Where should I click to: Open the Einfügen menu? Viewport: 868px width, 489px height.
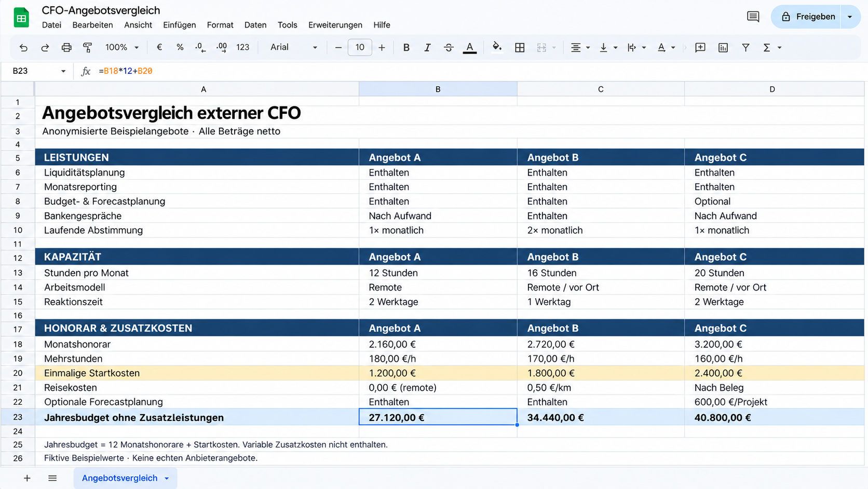tap(180, 25)
